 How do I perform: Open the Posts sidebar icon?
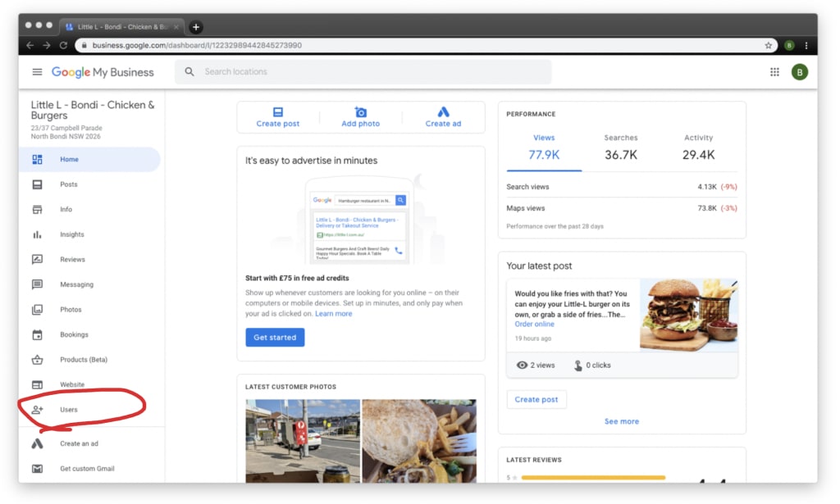pyautogui.click(x=37, y=184)
